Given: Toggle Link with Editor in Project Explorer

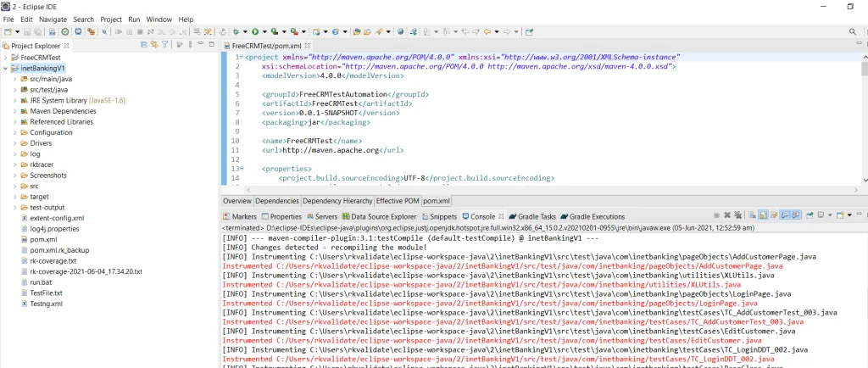Looking at the screenshot, I should pos(154,45).
